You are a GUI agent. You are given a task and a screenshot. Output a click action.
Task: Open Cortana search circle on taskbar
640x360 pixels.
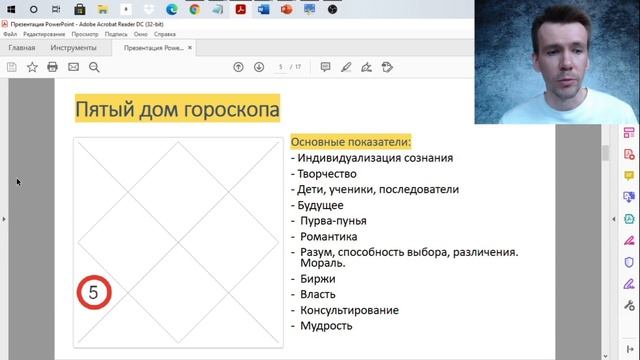[33, 9]
